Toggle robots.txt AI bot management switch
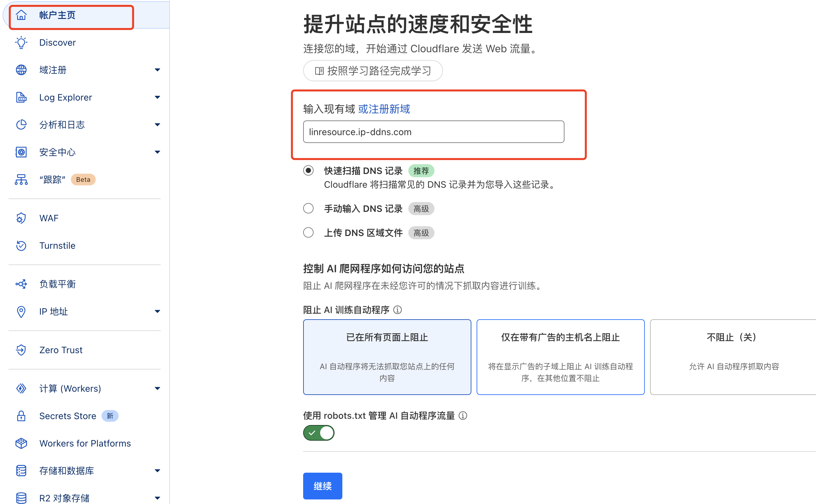Image resolution: width=816 pixels, height=504 pixels. coord(318,433)
